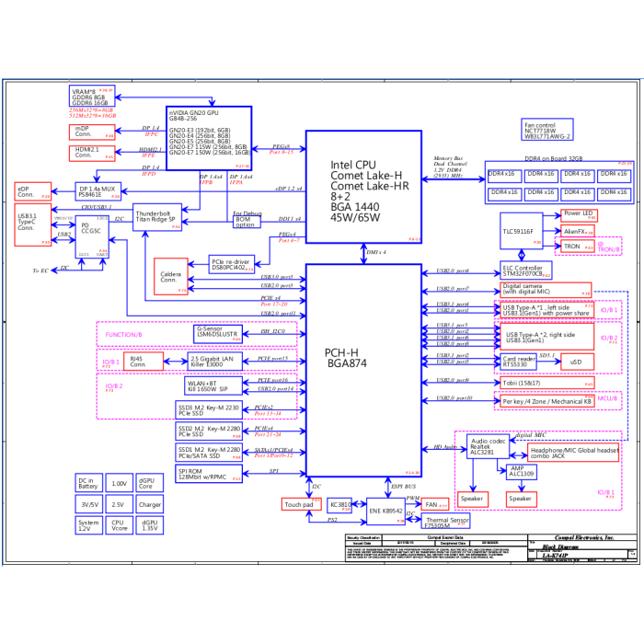The image size is (644, 644).
Task: Select the Caldera Conn. box
Action: point(171,276)
